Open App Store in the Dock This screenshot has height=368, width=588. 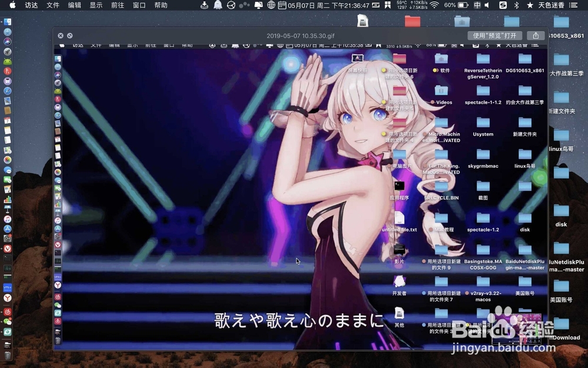click(7, 228)
